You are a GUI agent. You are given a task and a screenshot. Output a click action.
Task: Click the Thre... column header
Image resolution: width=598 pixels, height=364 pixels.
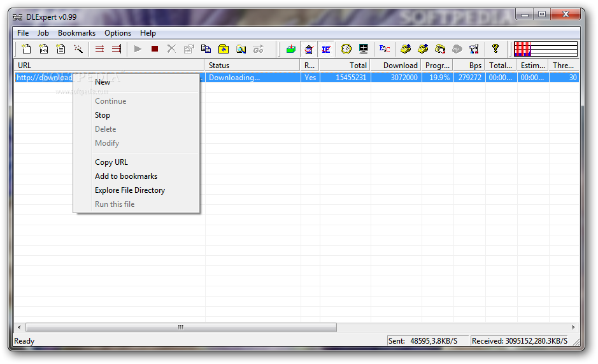[x=564, y=65]
